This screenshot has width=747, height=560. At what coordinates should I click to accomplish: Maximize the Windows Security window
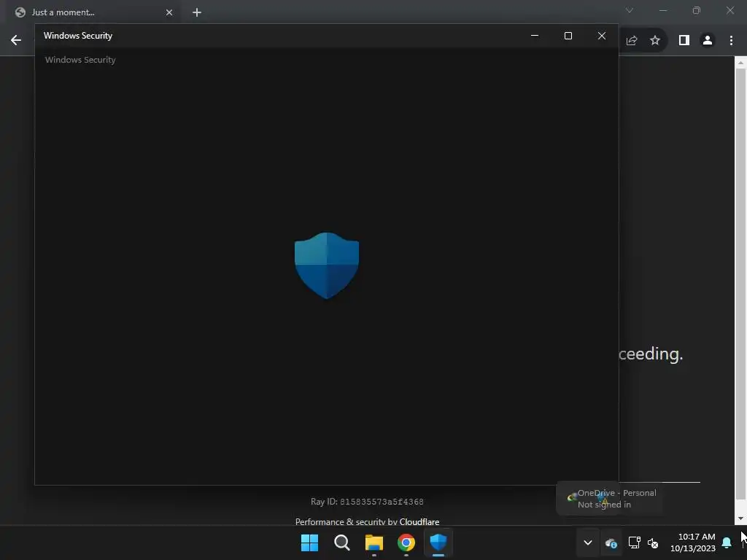[x=568, y=36]
